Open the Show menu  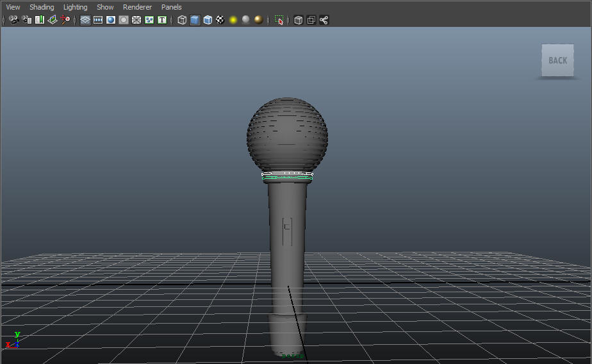click(105, 7)
